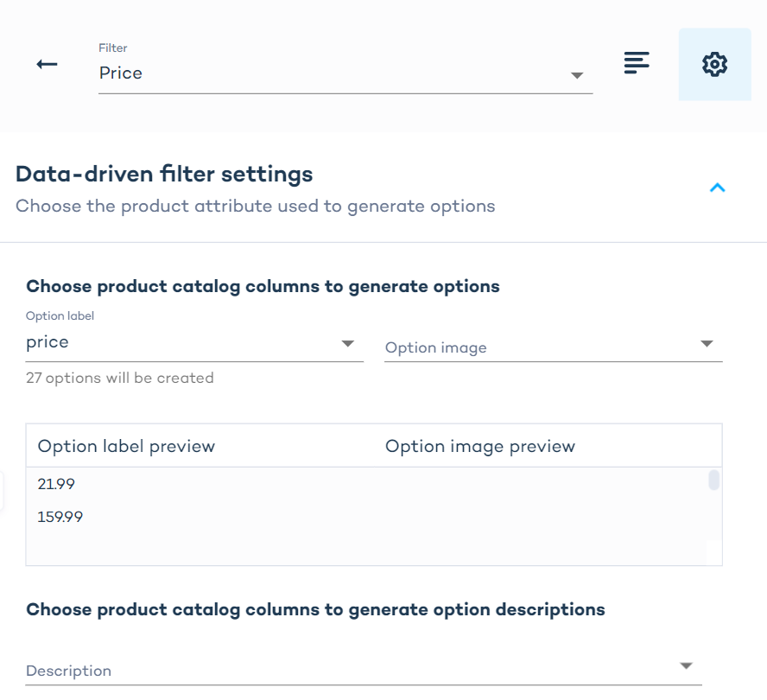Click the Option image preview column header
Screen dimensions: 767x700
tap(479, 446)
